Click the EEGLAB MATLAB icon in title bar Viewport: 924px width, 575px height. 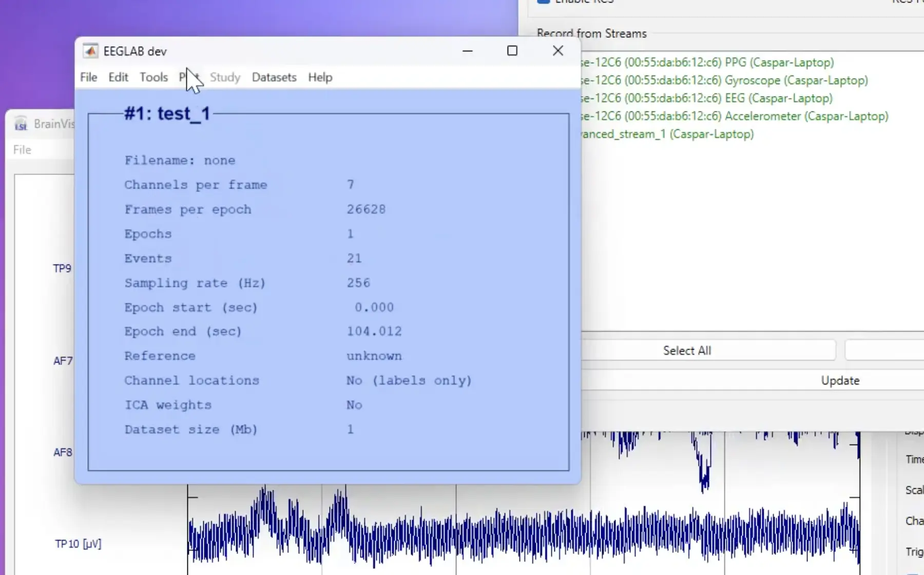point(90,51)
